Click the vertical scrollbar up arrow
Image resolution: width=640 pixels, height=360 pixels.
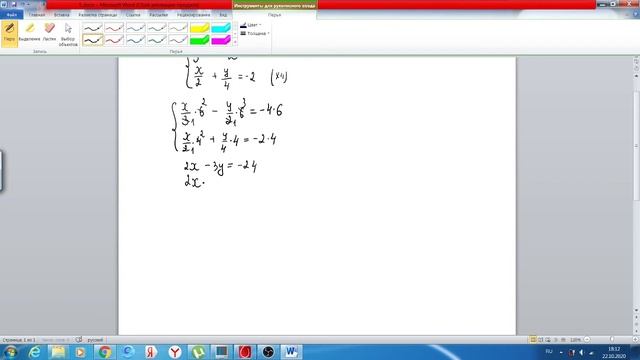pos(636,76)
